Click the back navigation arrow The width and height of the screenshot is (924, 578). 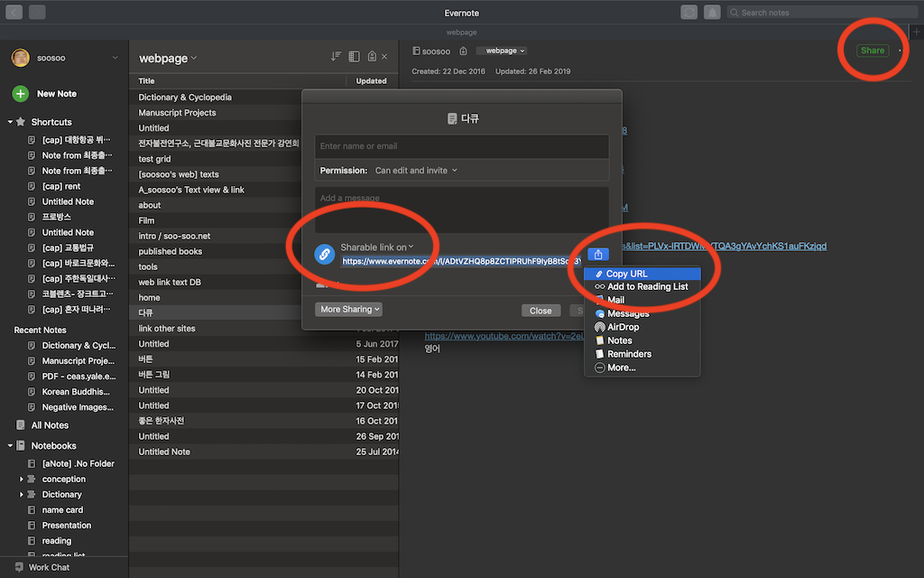coord(14,12)
